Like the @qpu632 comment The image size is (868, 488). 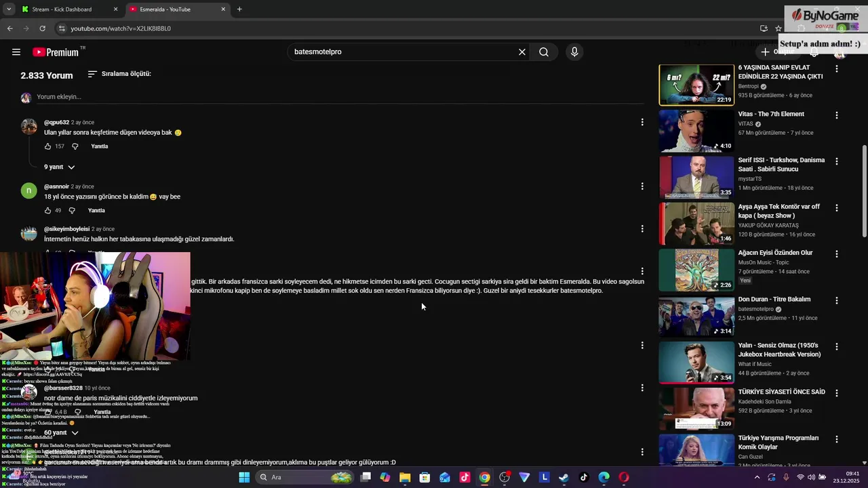[x=48, y=146]
